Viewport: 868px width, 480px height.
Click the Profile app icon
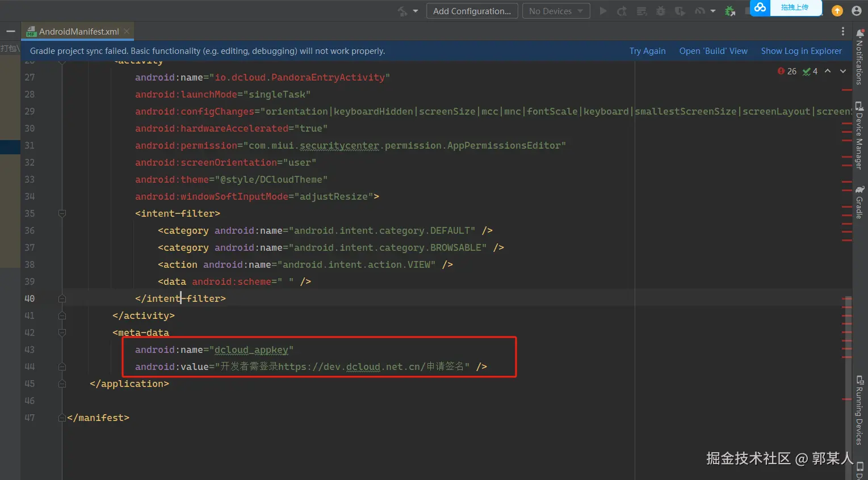coord(700,11)
